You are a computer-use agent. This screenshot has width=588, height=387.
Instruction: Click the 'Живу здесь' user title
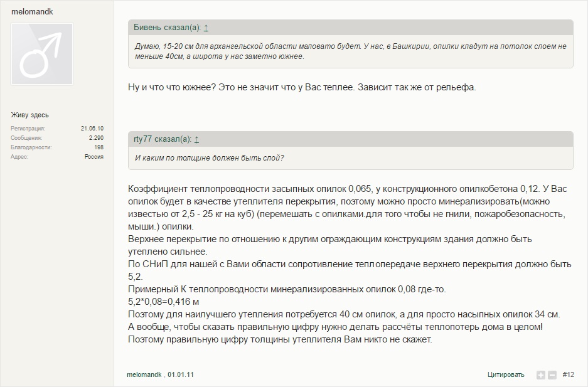click(29, 115)
